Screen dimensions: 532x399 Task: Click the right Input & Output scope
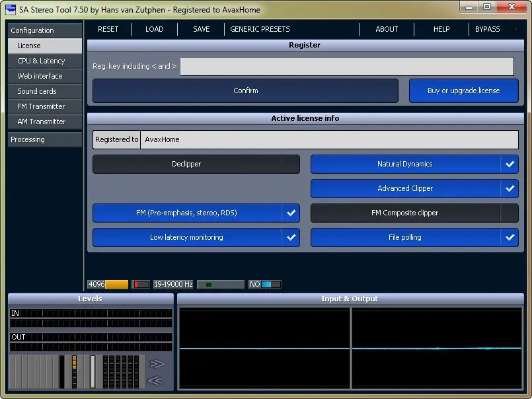(x=437, y=348)
